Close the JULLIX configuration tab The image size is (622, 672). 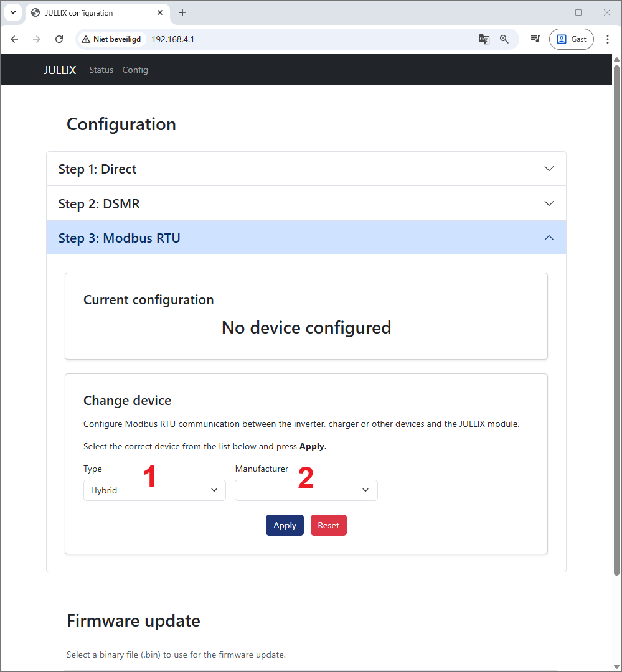pyautogui.click(x=160, y=12)
